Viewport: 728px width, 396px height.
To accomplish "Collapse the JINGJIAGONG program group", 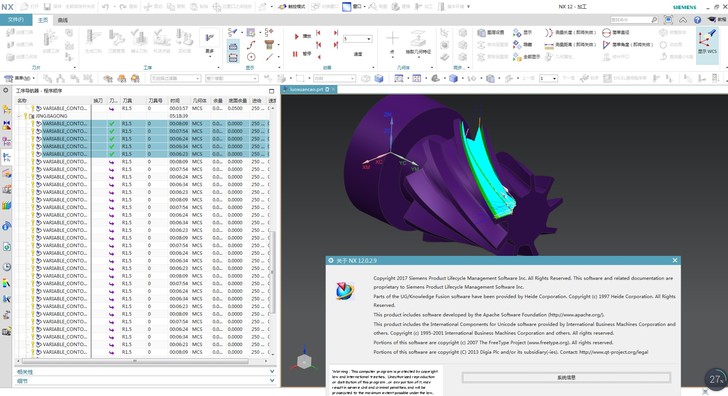I will (19, 116).
